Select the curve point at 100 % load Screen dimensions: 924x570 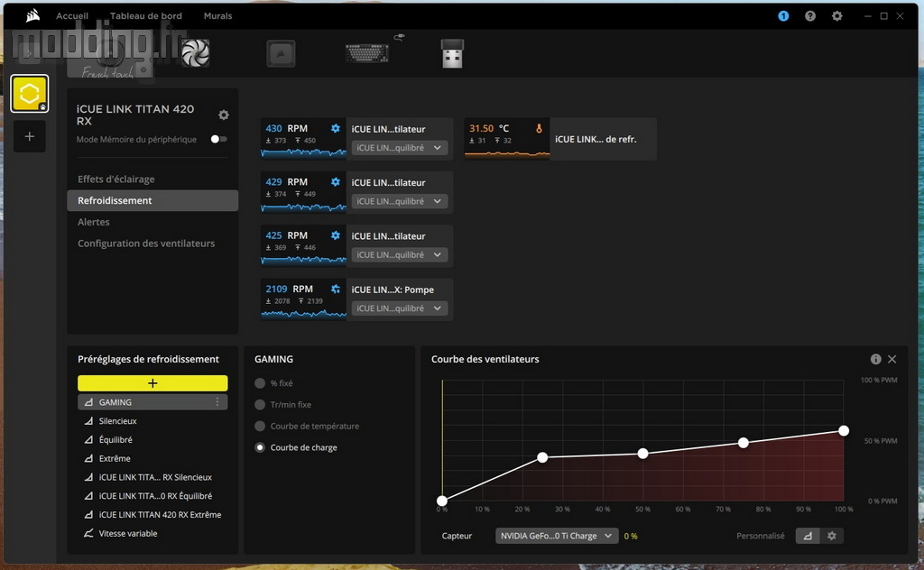[844, 431]
